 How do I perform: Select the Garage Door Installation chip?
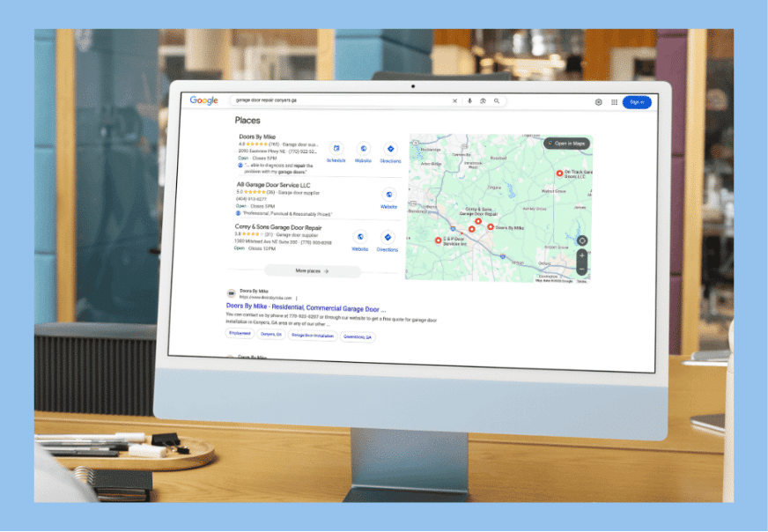[313, 336]
